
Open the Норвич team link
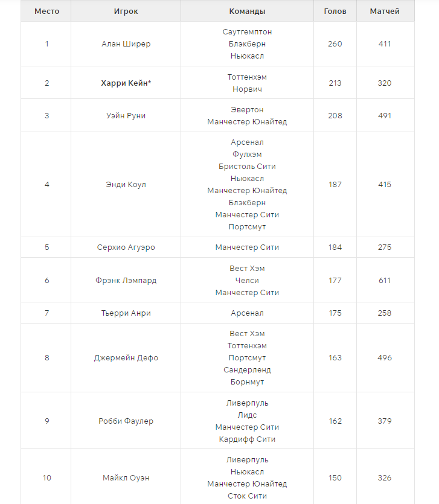pos(247,89)
